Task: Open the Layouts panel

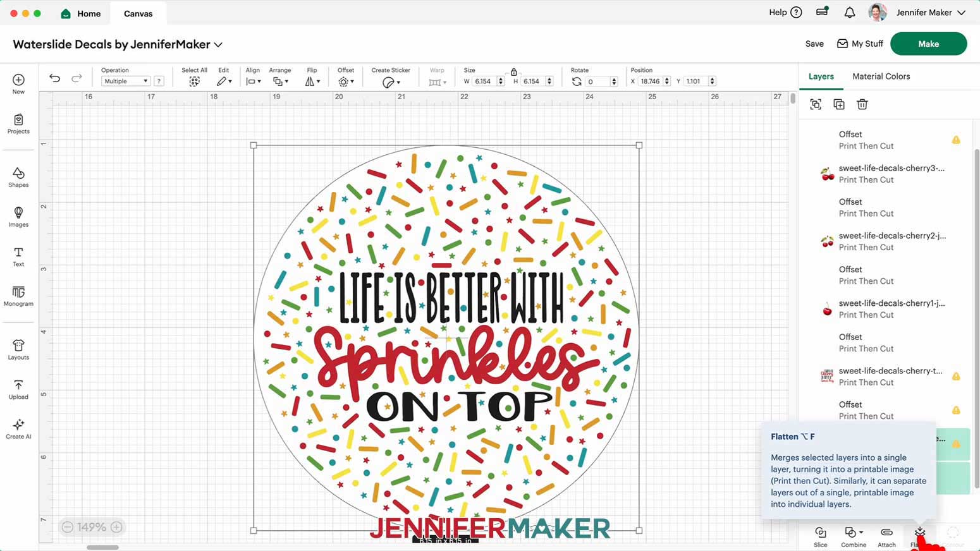Action: point(18,349)
